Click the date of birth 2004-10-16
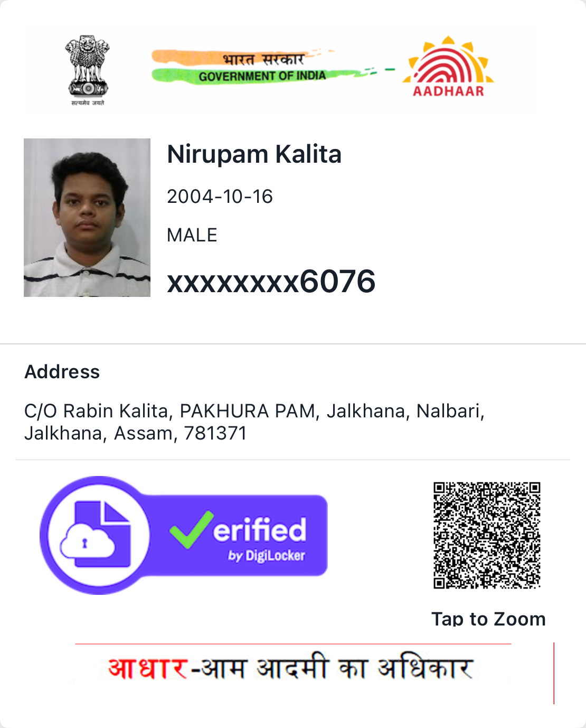 click(220, 197)
